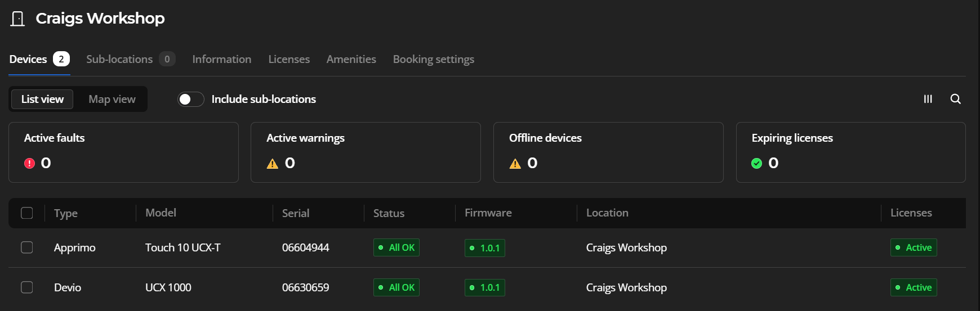Open the Booking settings tab
This screenshot has width=980, height=311.
click(x=434, y=59)
